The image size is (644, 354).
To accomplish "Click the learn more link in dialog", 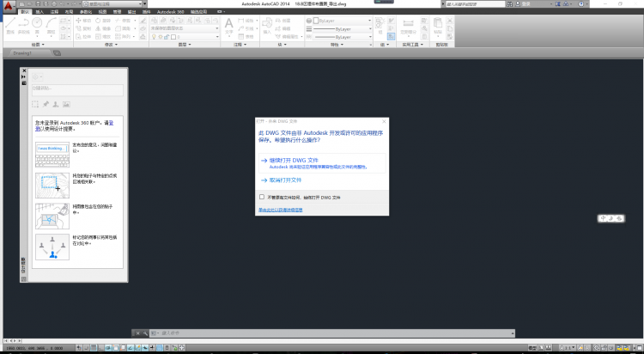I will click(x=281, y=210).
